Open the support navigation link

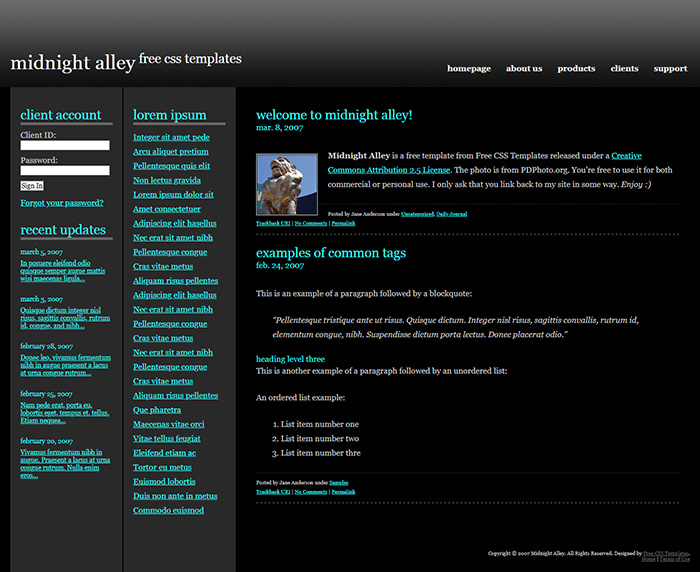pos(670,68)
